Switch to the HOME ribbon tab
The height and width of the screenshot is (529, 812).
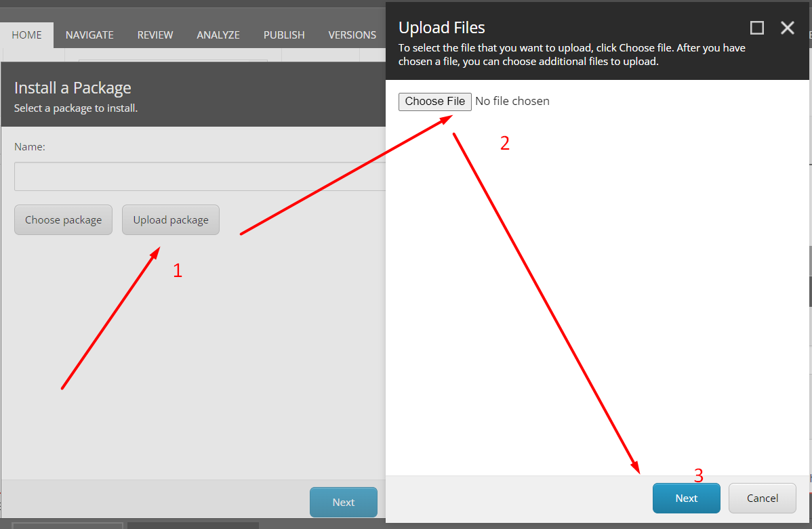point(27,35)
